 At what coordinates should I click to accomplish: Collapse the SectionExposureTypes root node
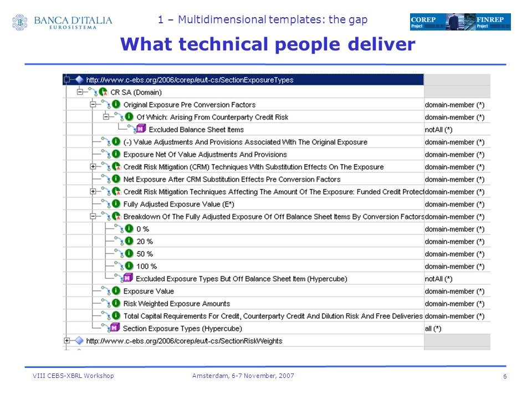(67, 80)
